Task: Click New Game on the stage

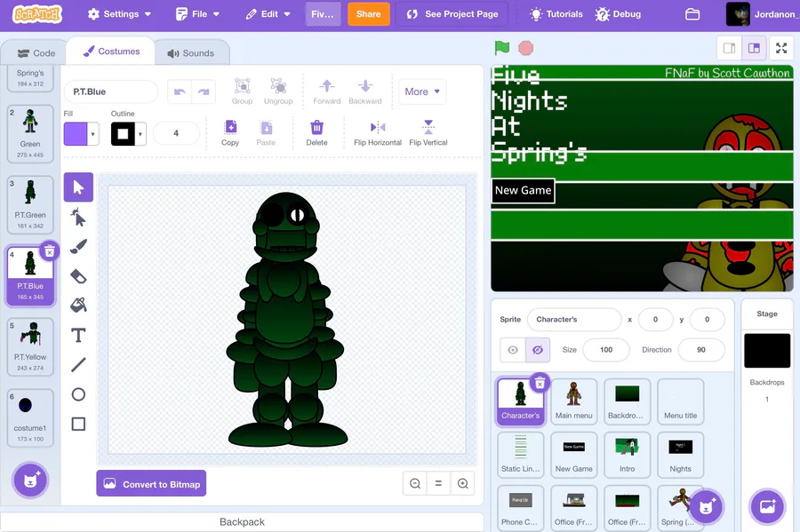Action: 523,191
